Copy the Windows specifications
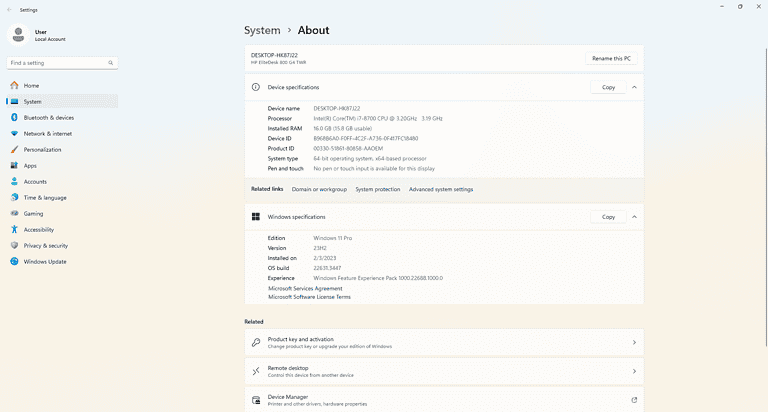The width and height of the screenshot is (768, 412). coord(608,217)
